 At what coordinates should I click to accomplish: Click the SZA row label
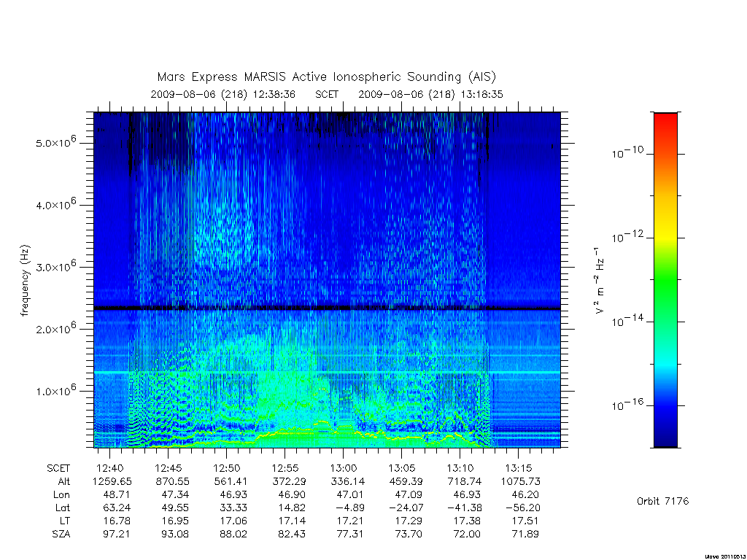61,534
